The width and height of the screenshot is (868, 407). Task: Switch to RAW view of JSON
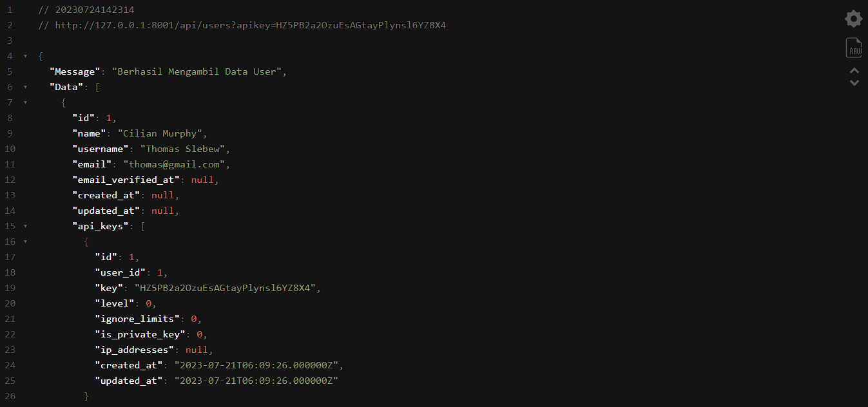click(854, 48)
